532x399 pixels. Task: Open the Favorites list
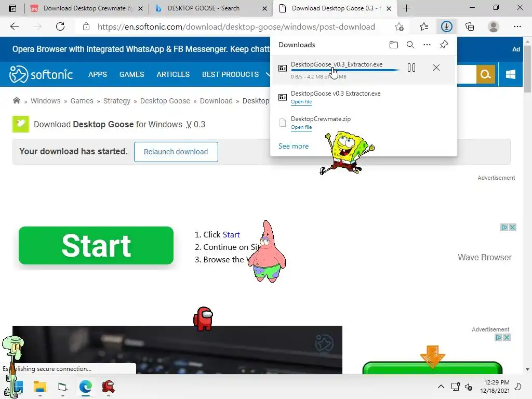click(424, 26)
